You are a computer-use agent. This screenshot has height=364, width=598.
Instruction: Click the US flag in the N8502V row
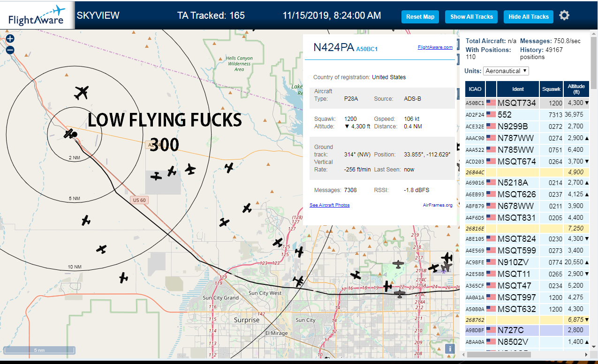point(491,342)
